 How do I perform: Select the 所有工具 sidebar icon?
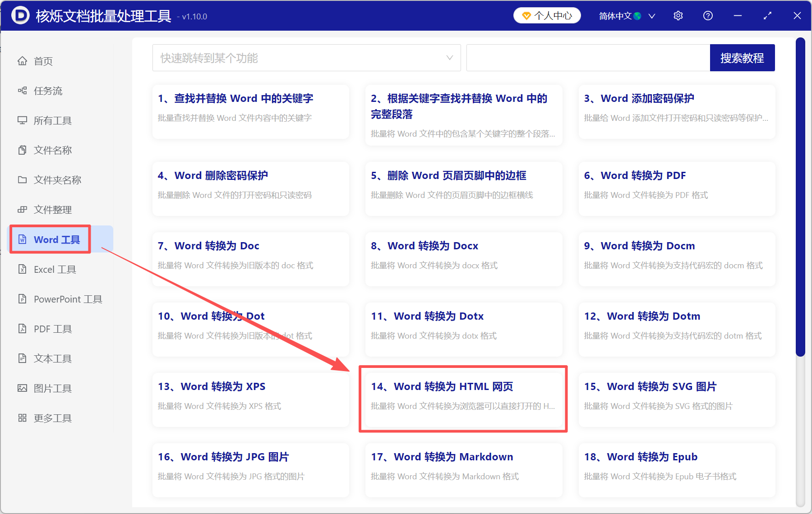pos(51,120)
